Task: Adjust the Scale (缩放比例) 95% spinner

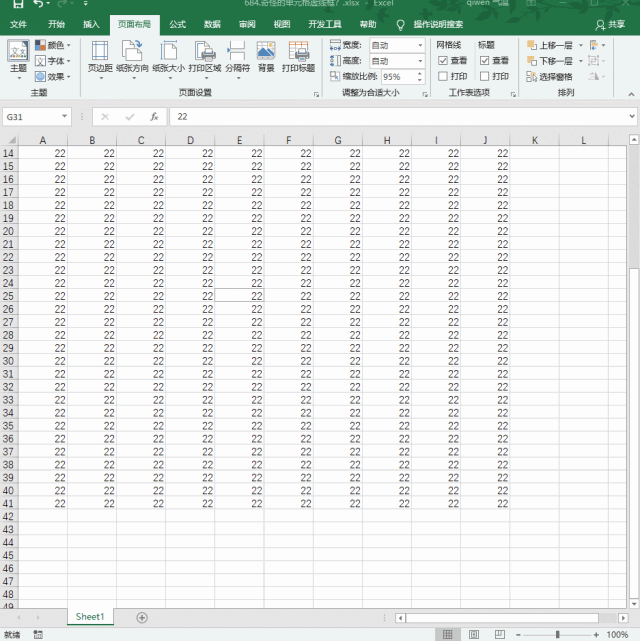Action: click(419, 76)
